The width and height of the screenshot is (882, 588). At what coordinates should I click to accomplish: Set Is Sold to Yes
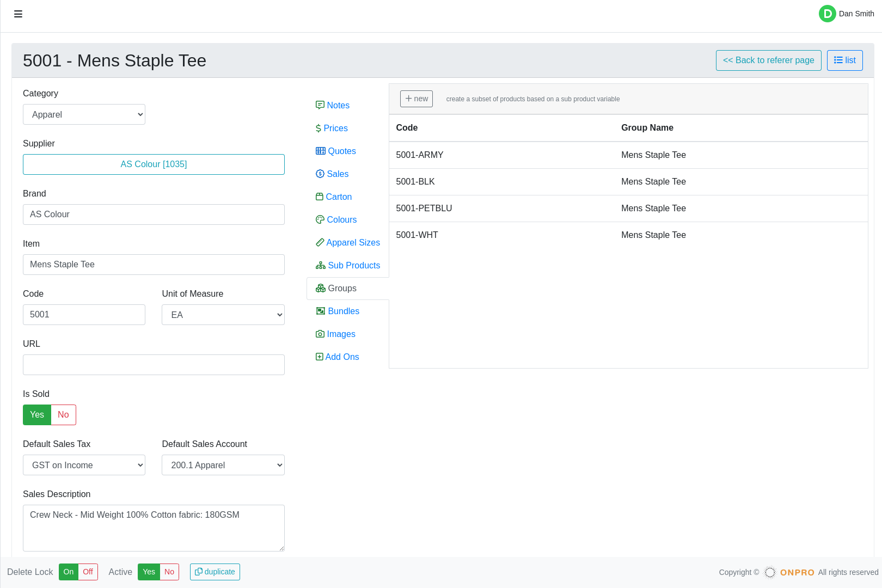[x=37, y=415]
